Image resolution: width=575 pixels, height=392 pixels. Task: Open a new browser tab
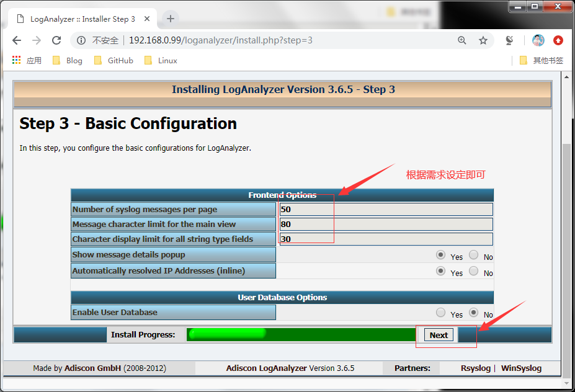tap(171, 19)
